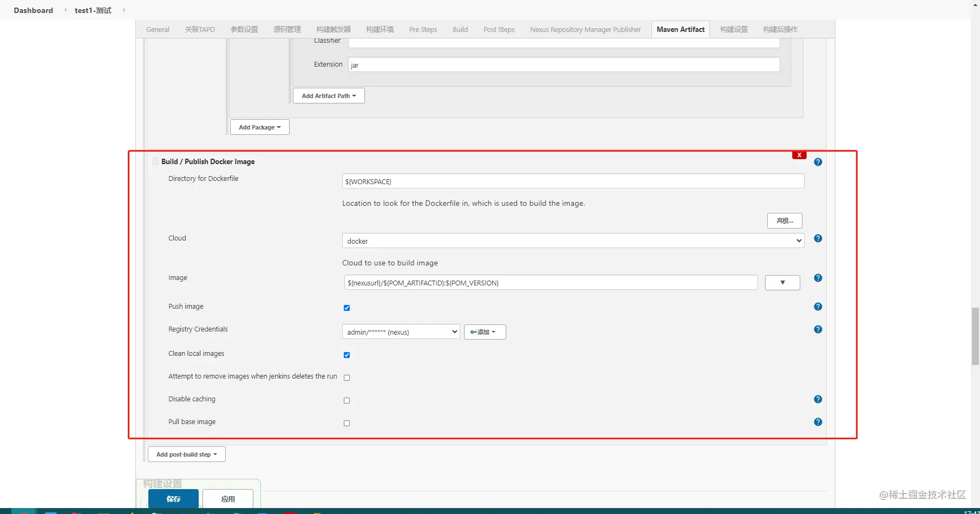
Task: Click the 保存 save button
Action: coord(173,499)
